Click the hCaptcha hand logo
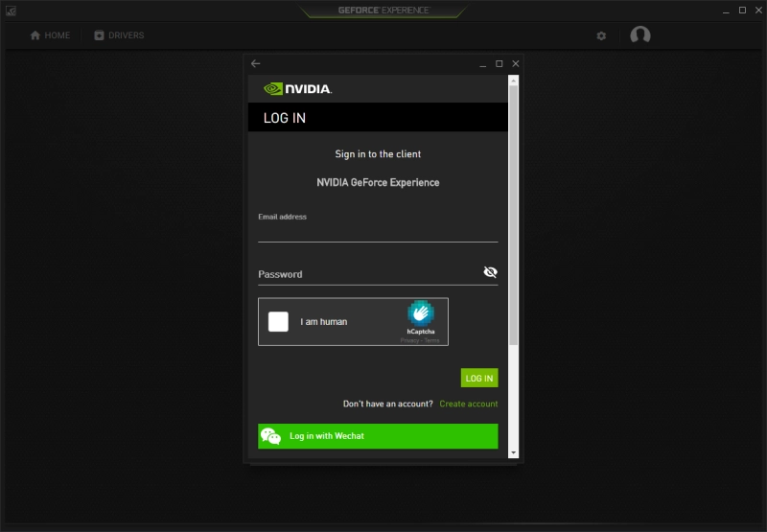The image size is (767, 532). point(420,312)
